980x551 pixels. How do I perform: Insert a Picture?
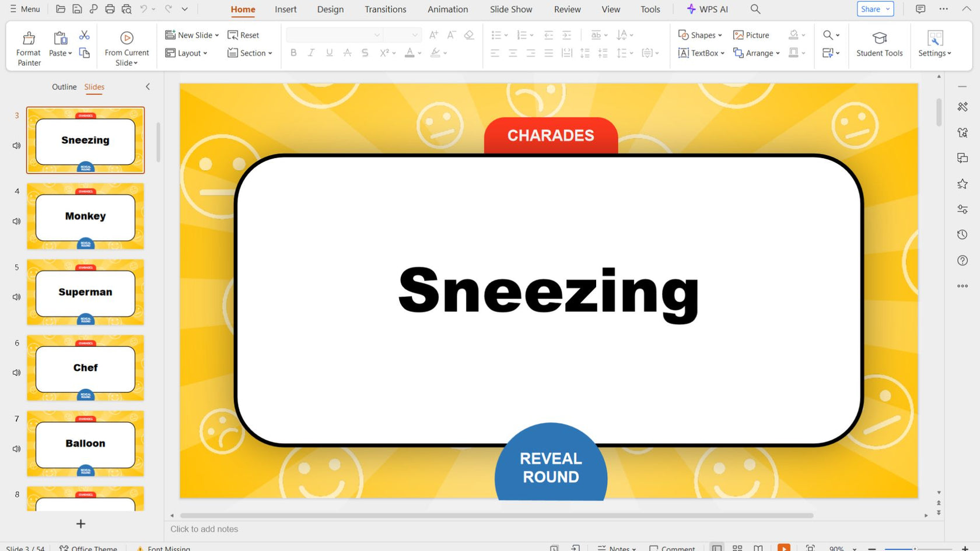point(751,35)
